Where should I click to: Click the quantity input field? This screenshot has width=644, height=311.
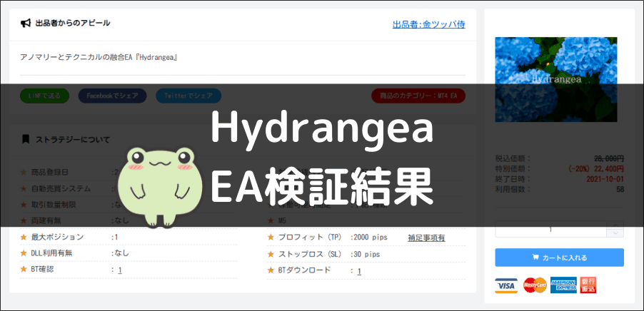click(x=550, y=229)
